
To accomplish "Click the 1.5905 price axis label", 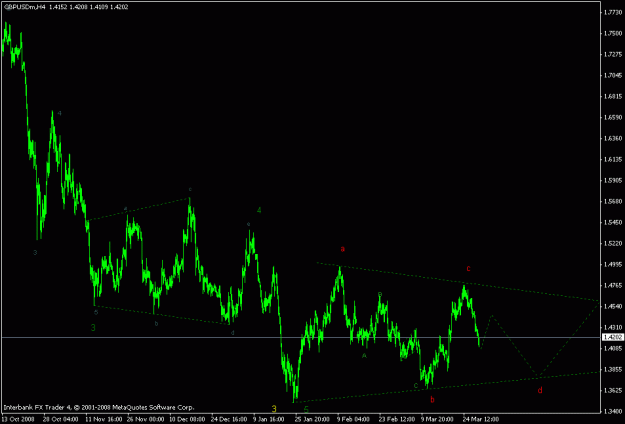I will pos(612,181).
